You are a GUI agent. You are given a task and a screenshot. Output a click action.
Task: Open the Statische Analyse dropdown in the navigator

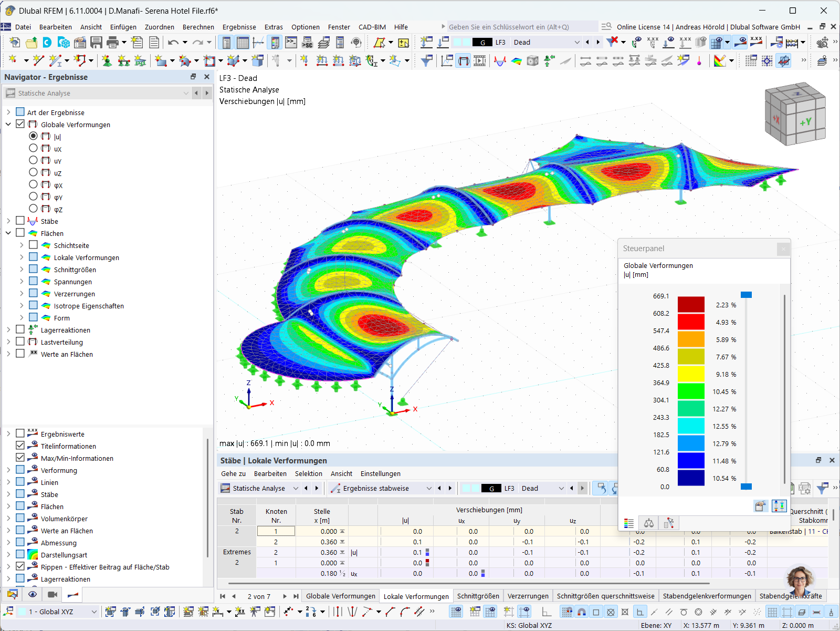pyautogui.click(x=186, y=93)
